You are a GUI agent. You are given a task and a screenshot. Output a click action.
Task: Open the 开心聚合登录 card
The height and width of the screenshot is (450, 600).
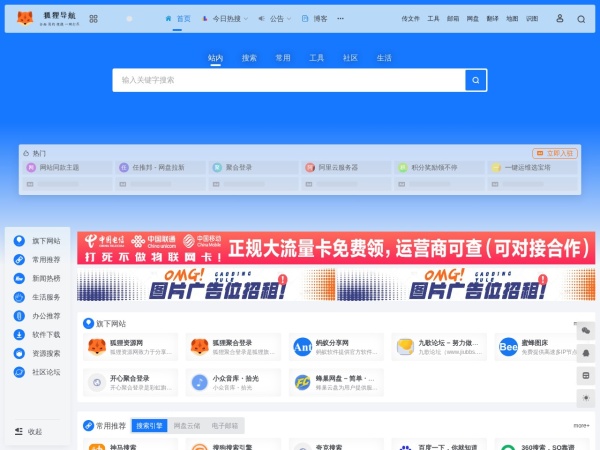pos(130,382)
